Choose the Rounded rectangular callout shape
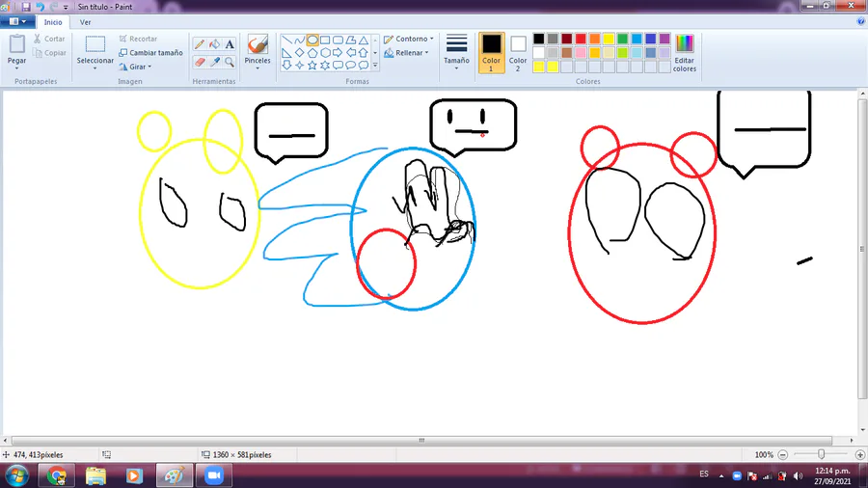868x488 pixels. click(x=338, y=66)
